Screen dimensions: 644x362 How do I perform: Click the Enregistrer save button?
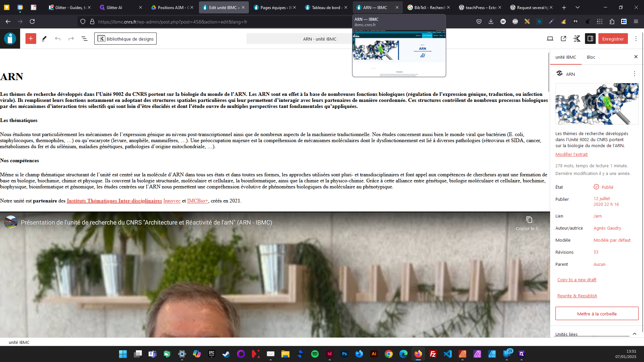(613, 39)
